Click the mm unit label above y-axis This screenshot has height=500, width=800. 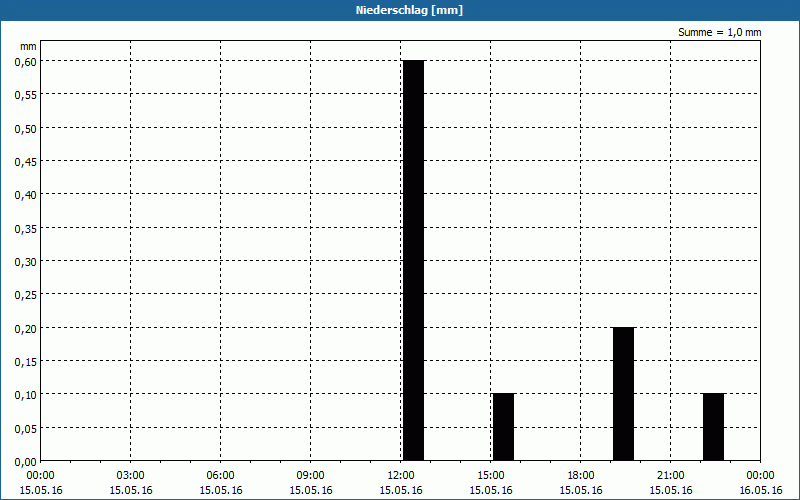pos(28,46)
